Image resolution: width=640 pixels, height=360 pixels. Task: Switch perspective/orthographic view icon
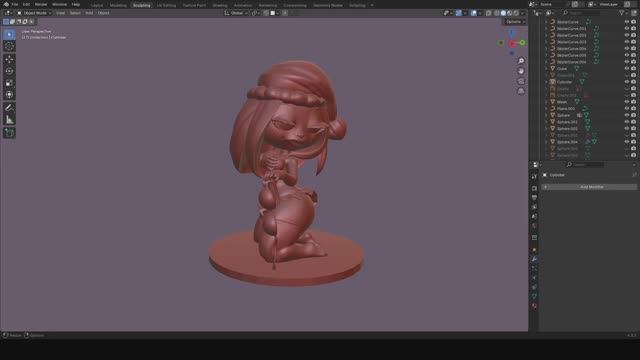click(521, 91)
